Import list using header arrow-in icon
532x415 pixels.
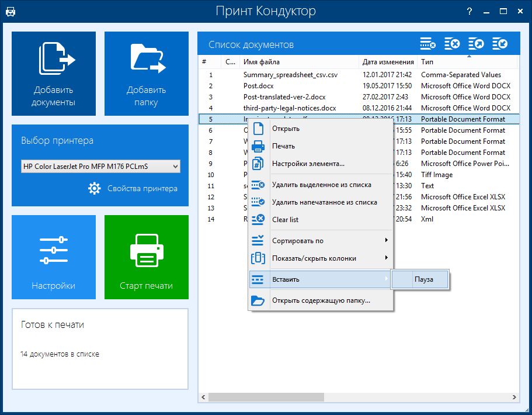click(500, 44)
